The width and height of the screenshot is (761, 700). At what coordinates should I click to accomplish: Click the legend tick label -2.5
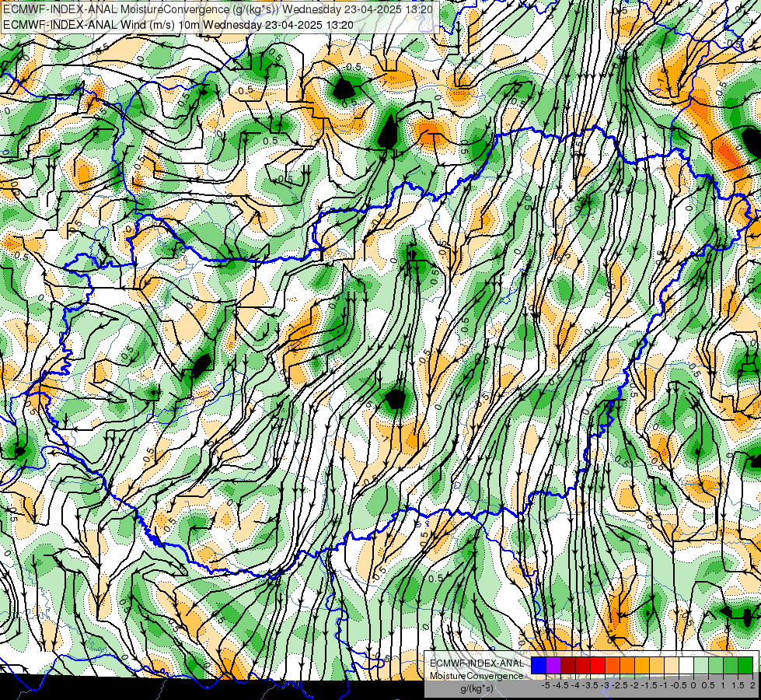pos(620,685)
